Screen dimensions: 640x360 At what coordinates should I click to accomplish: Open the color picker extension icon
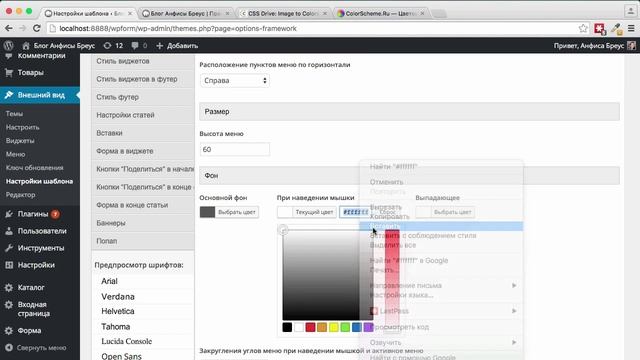(616, 29)
